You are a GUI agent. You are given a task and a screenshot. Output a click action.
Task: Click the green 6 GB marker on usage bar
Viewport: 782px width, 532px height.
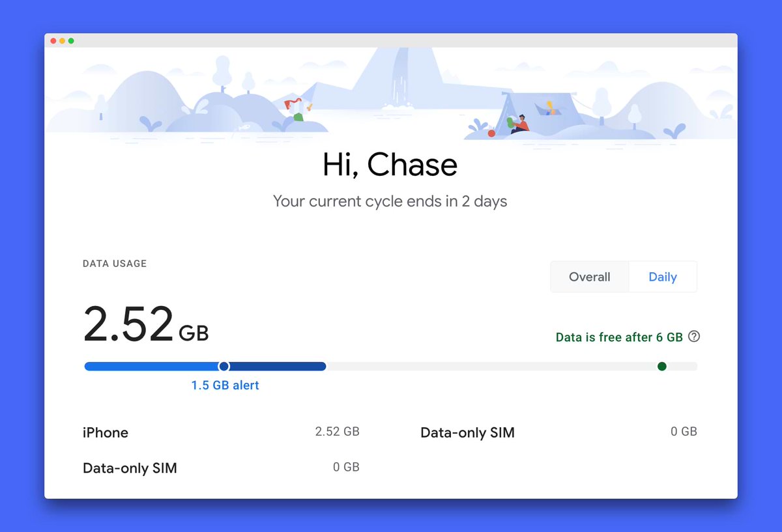[x=662, y=367]
